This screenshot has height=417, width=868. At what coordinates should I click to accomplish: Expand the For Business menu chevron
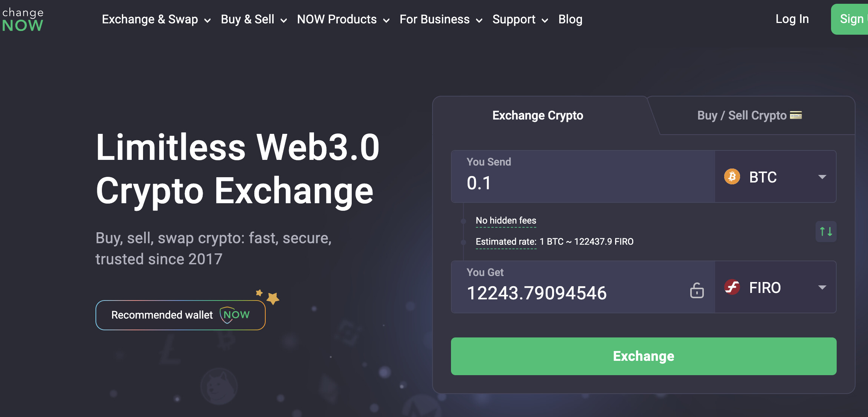(479, 20)
